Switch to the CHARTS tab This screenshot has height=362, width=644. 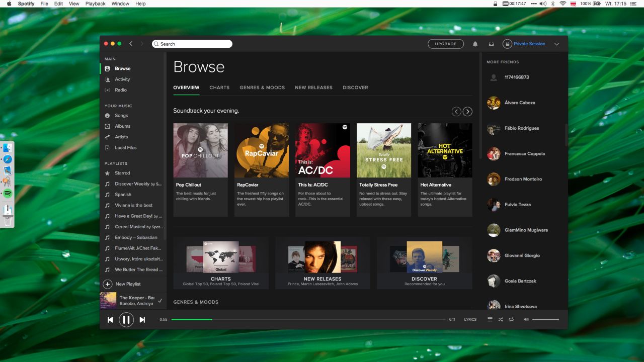[219, 87]
